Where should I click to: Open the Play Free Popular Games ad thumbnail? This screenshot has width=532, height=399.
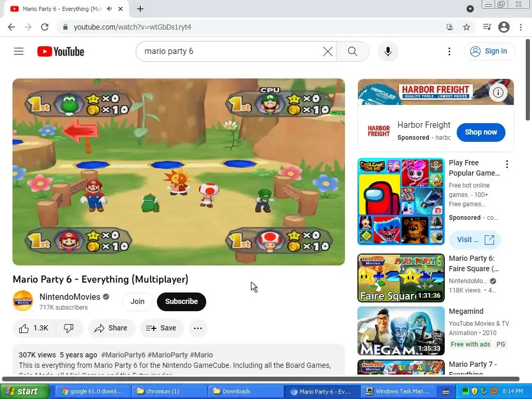401,202
